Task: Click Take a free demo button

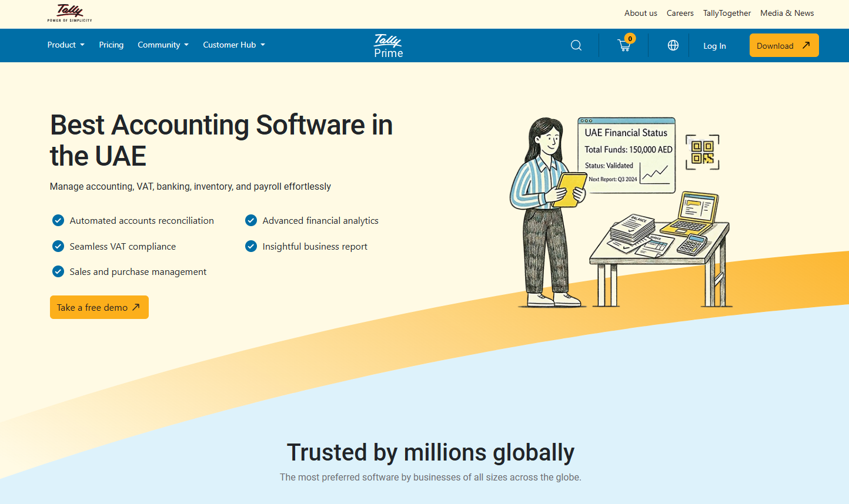Action: 99,307
